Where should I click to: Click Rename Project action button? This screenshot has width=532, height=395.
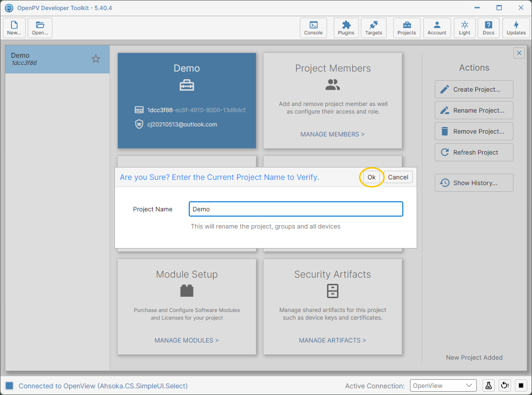474,110
